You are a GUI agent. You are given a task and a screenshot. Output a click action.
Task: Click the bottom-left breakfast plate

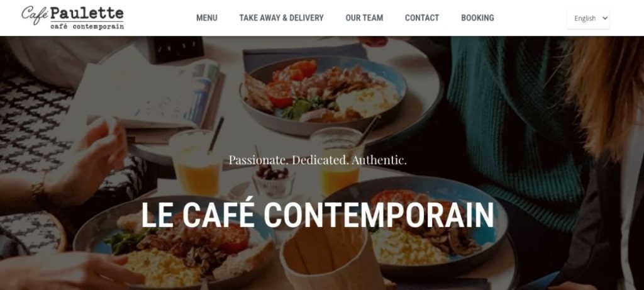(175, 243)
